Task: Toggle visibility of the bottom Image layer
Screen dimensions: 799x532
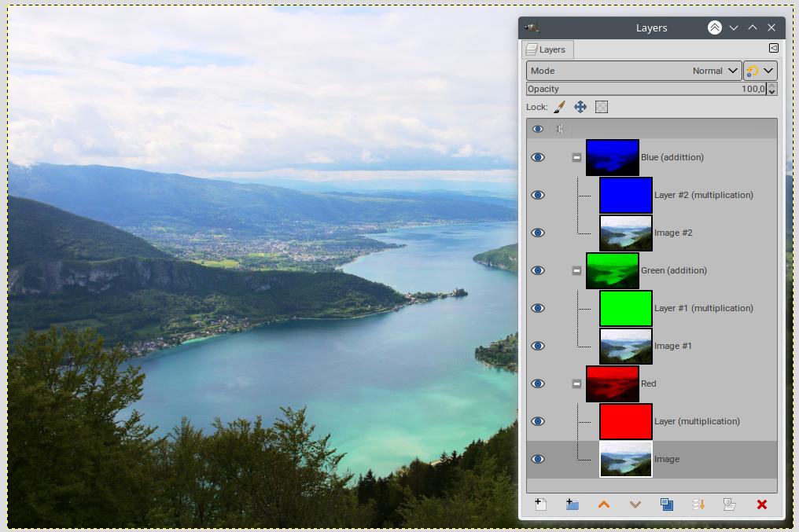Action: pos(538,459)
